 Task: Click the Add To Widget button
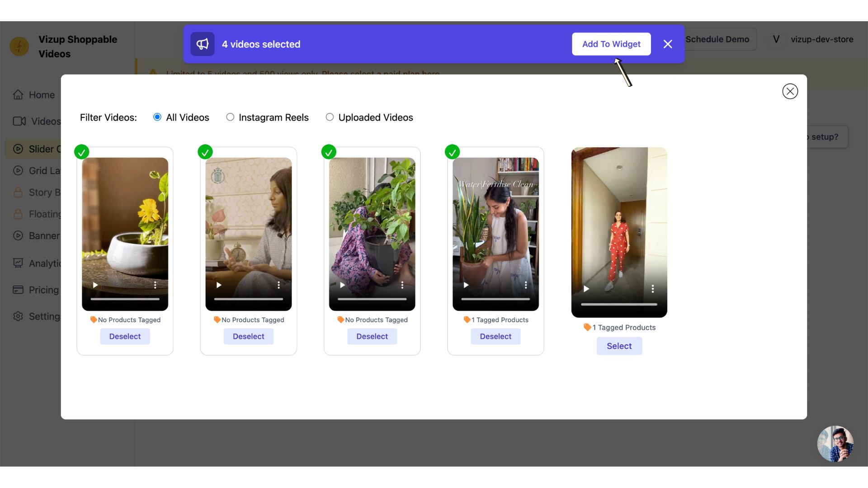pyautogui.click(x=611, y=44)
